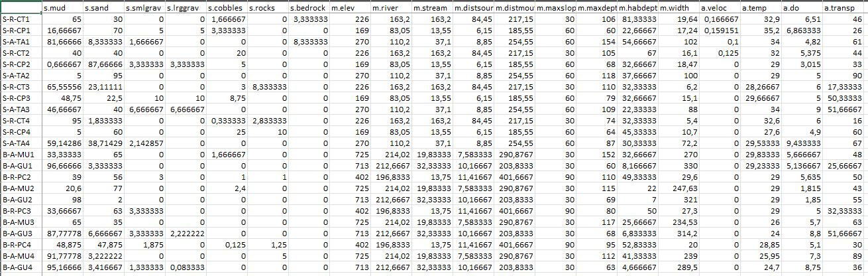Click the m.elev column header
Screen dimensions: 868x276
pyautogui.click(x=351, y=8)
